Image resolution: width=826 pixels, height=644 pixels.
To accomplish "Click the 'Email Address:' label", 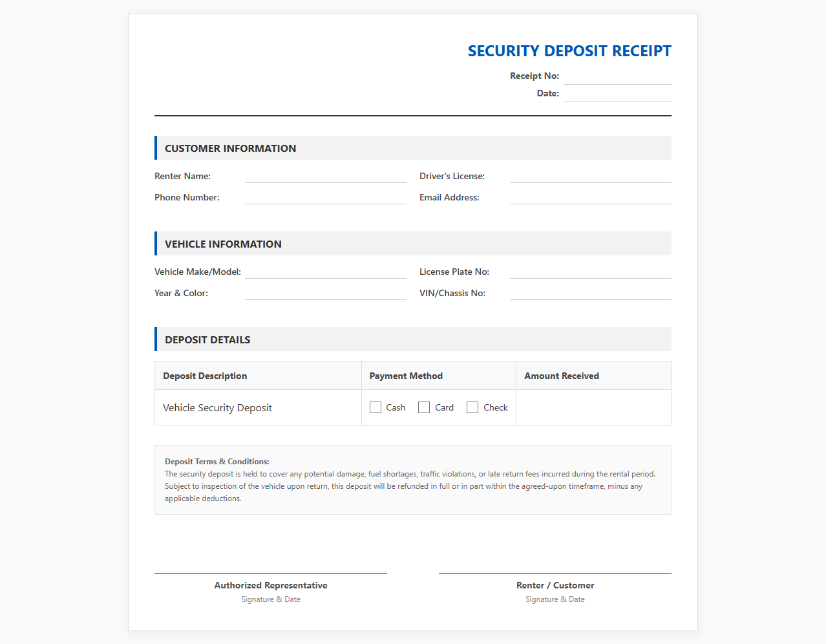I will tap(449, 197).
